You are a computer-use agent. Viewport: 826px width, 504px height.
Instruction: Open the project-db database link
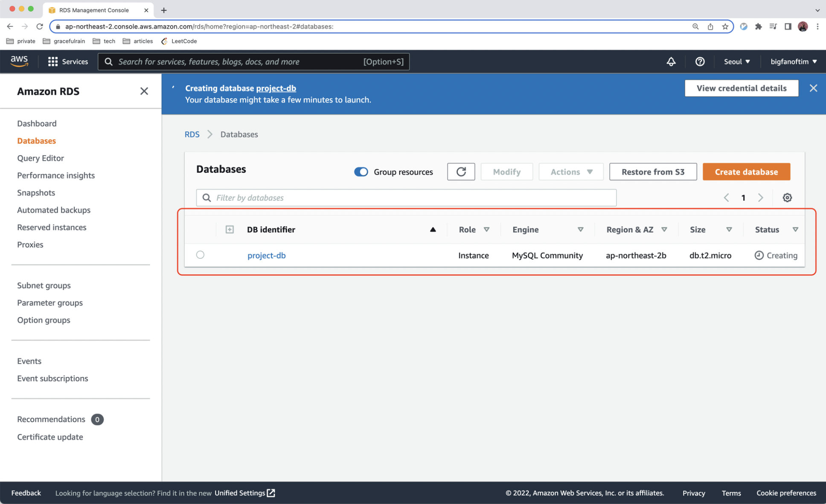[x=266, y=255]
